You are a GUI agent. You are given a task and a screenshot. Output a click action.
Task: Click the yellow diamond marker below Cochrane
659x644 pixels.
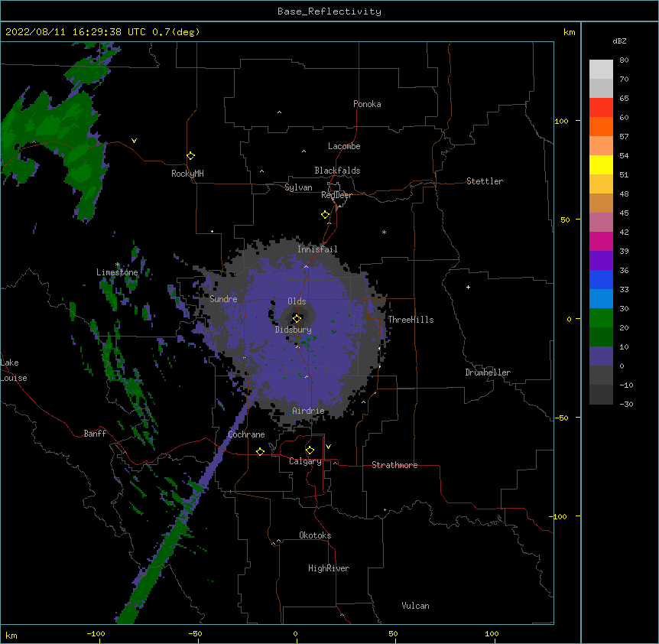click(260, 451)
